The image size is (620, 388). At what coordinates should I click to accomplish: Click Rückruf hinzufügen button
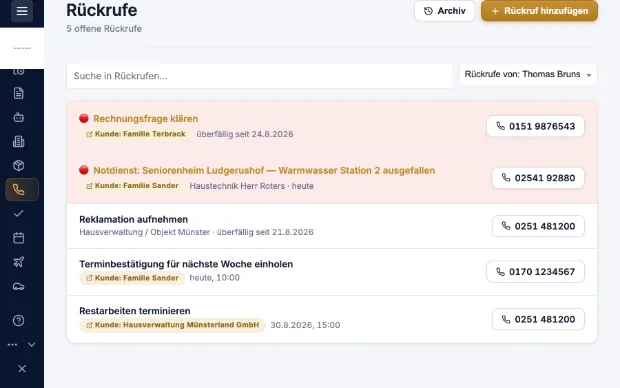pos(539,11)
